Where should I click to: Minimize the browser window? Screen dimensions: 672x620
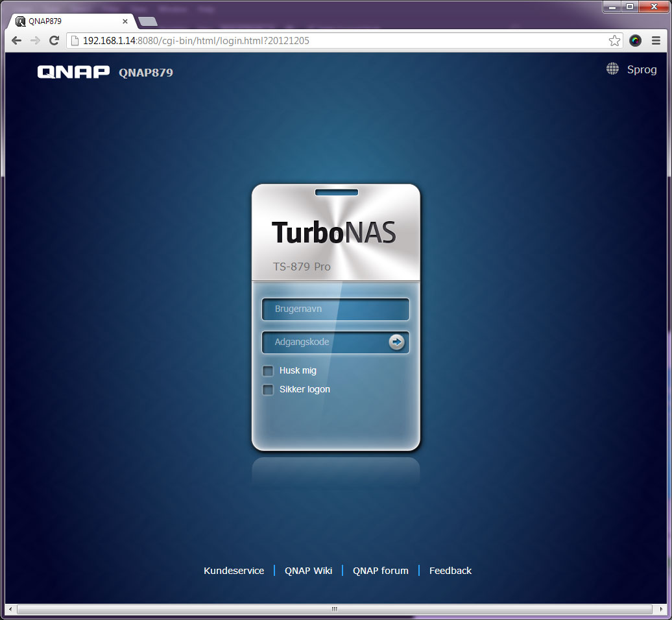point(612,6)
